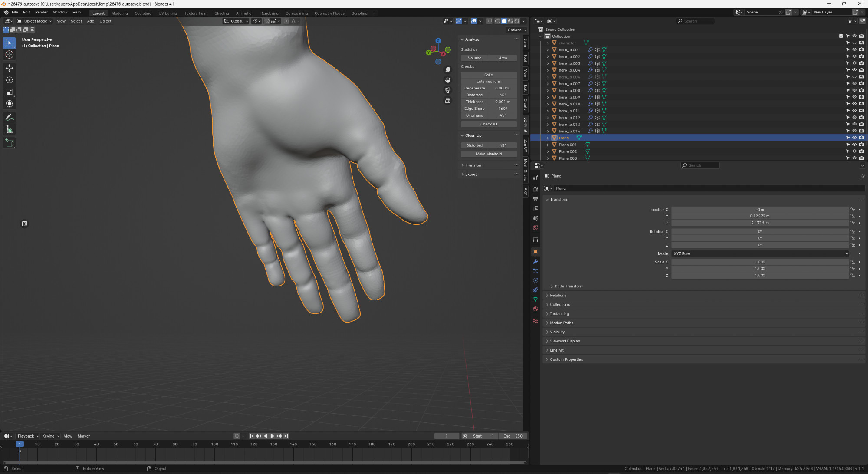Open the Output properties tab icon
This screenshot has width=868, height=474.
[536, 199]
